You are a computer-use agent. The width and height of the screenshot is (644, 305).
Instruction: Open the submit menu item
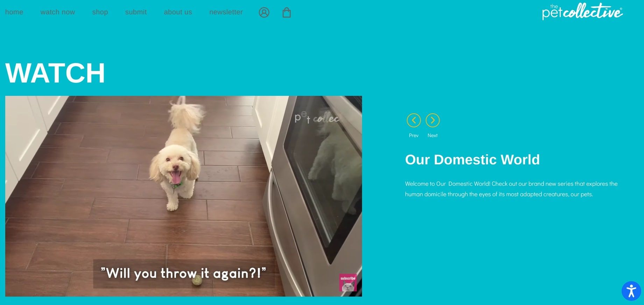pyautogui.click(x=136, y=12)
